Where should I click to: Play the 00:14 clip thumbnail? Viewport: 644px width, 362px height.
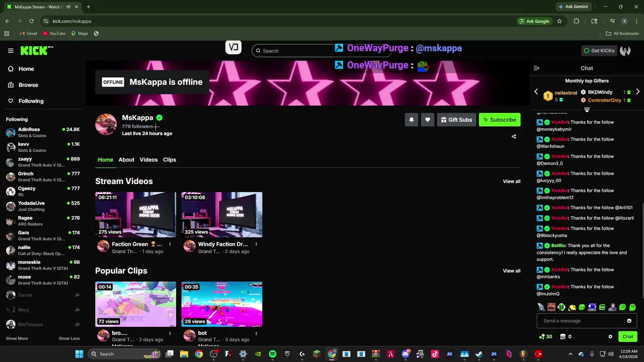coord(135,304)
